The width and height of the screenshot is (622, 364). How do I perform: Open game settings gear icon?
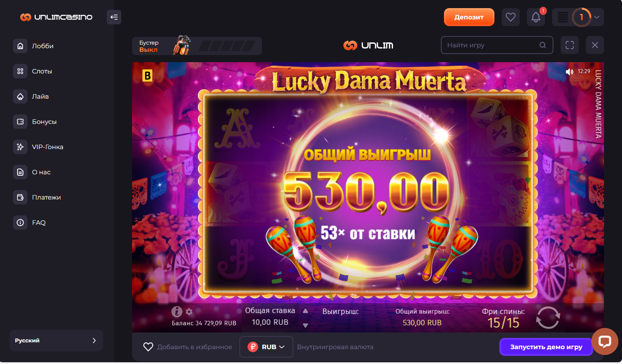coord(189,312)
